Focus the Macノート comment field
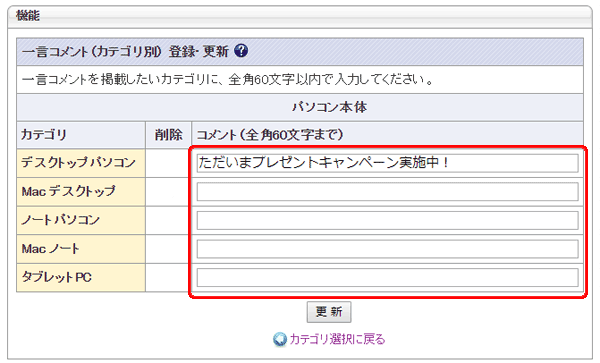Screen dimensions: 600x363 coord(387,249)
